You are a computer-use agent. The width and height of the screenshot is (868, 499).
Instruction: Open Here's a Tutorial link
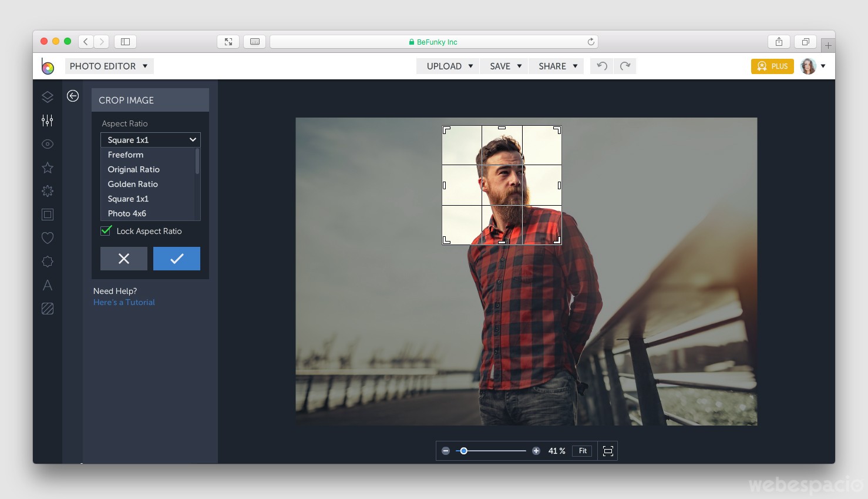pyautogui.click(x=124, y=302)
